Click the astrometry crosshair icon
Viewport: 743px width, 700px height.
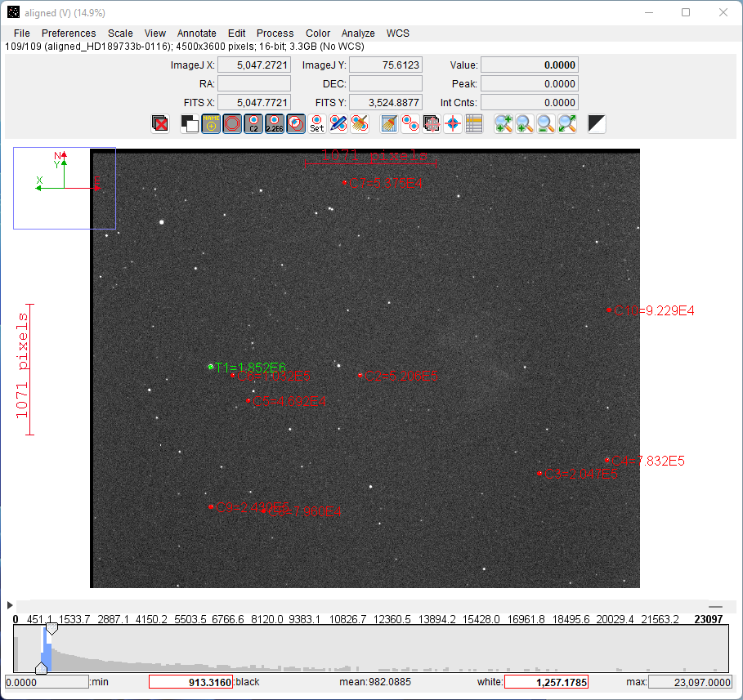coord(453,123)
